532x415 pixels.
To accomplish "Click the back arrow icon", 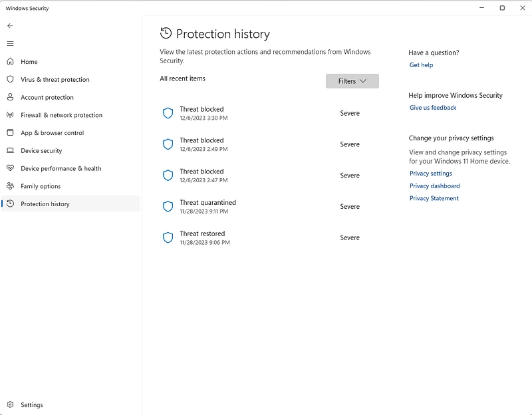I will click(x=10, y=26).
